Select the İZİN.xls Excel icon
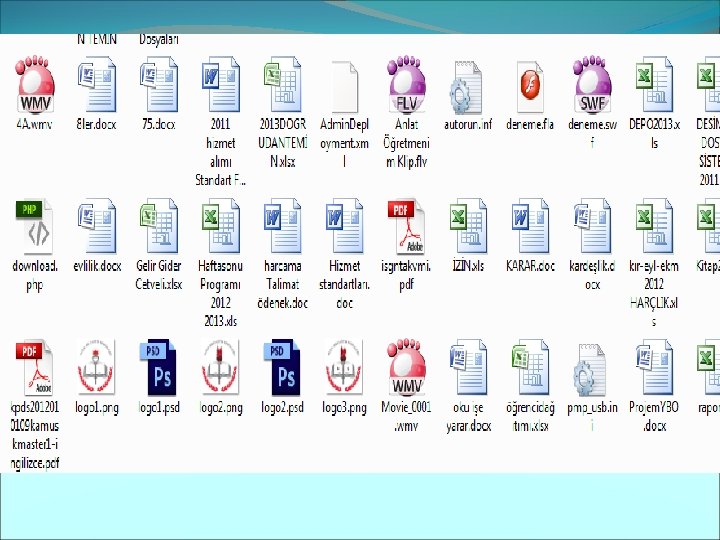 click(x=468, y=226)
